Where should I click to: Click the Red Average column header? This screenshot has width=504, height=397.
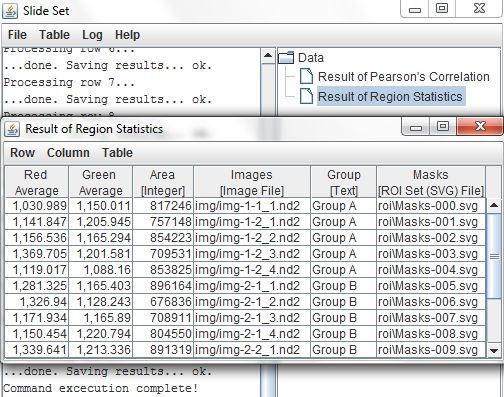37,182
